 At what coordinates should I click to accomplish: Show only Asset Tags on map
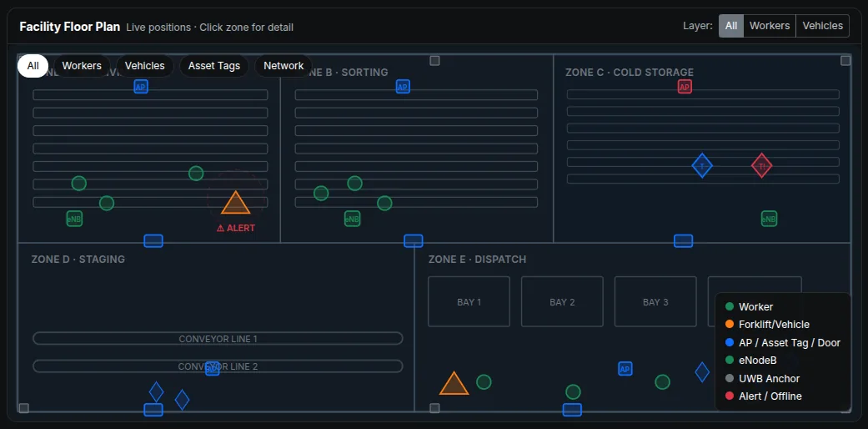tap(214, 66)
